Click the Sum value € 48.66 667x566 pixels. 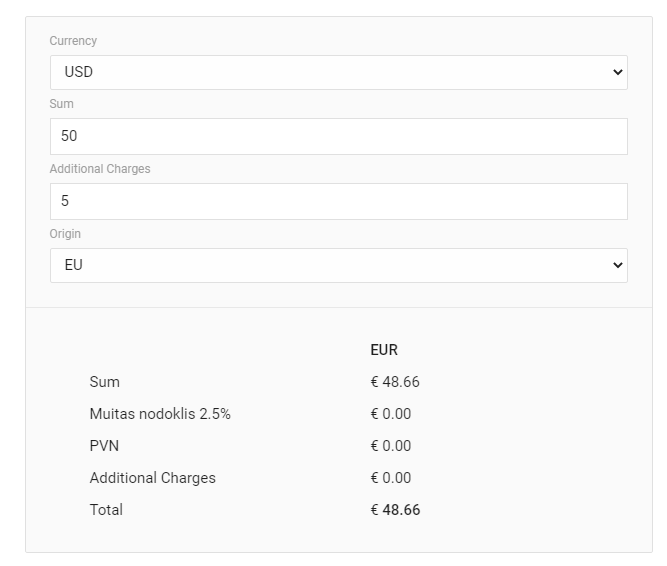tap(394, 382)
